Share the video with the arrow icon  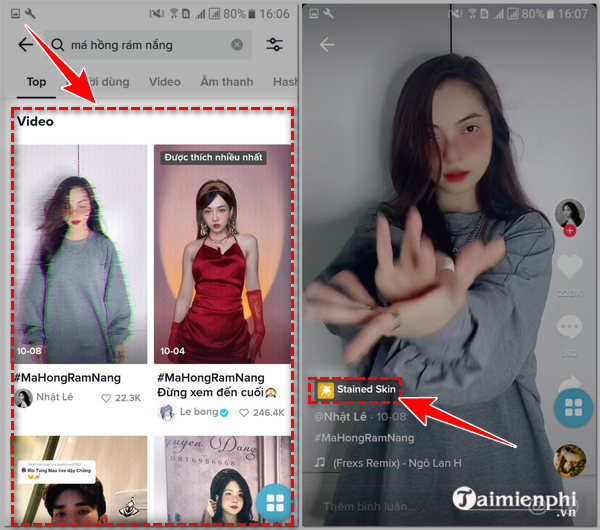[x=570, y=382]
